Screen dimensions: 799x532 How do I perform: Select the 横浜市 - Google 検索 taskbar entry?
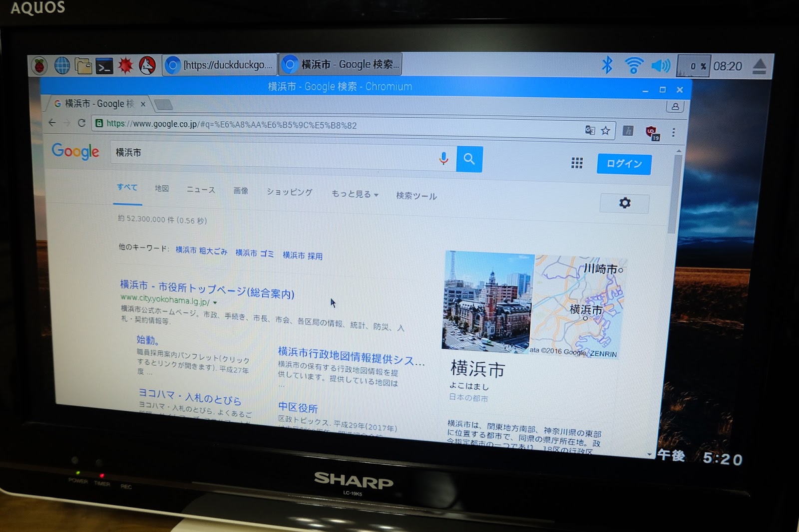tap(341, 64)
